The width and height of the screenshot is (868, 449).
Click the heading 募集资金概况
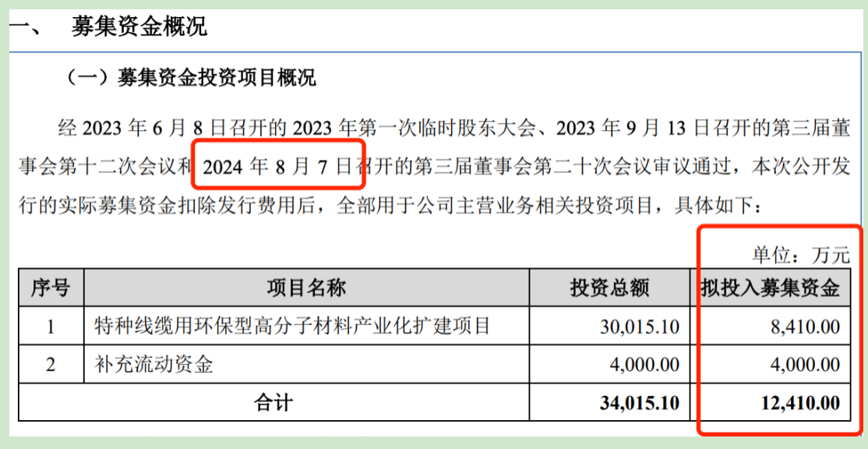pos(139,28)
